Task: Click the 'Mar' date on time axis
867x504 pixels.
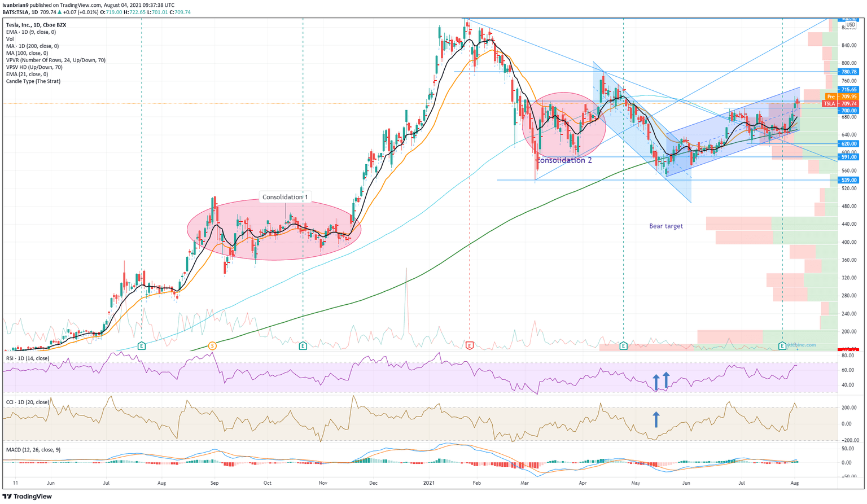Action: click(525, 483)
